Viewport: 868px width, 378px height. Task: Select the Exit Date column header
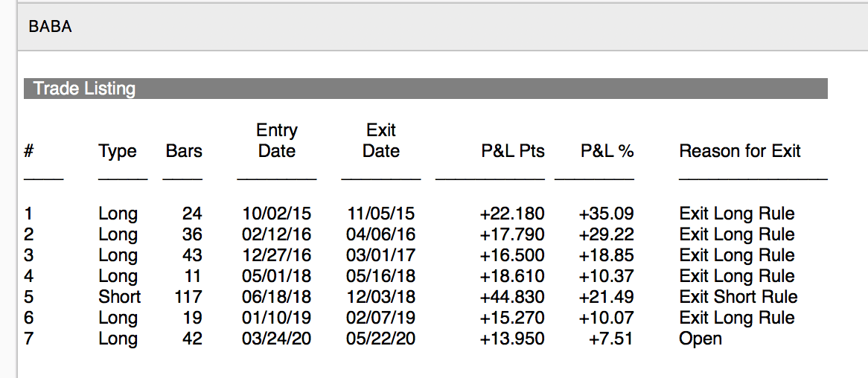coord(381,141)
